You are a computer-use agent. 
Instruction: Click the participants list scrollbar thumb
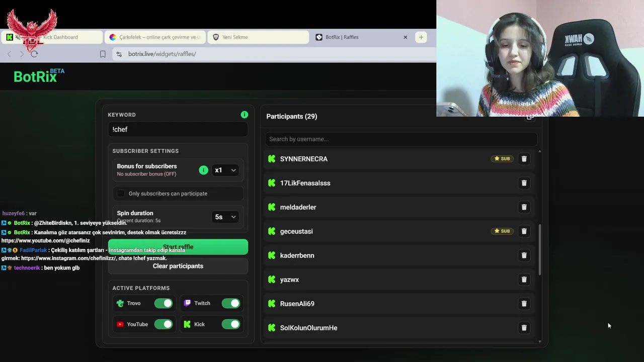(540, 249)
